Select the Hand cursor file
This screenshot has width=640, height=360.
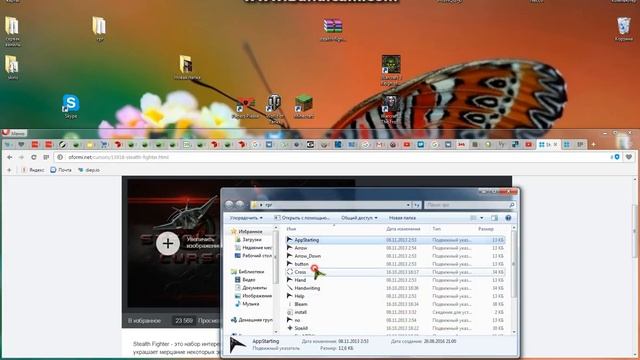[x=395, y=280]
